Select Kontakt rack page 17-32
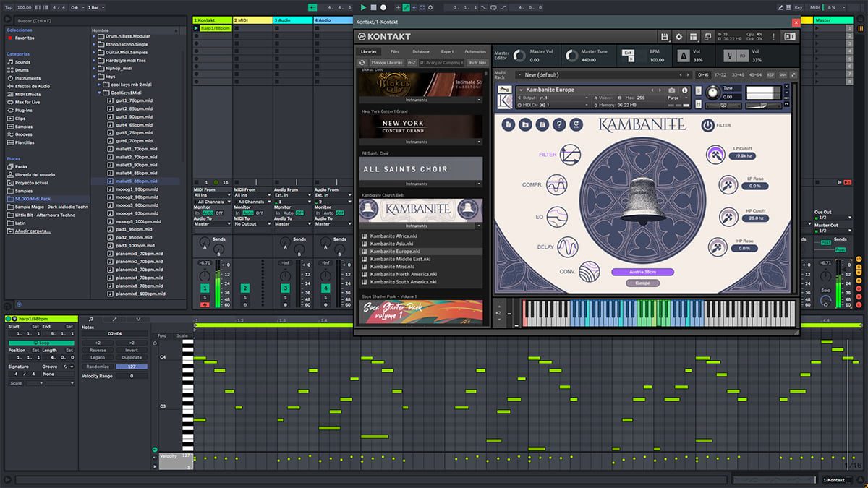 pos(720,74)
